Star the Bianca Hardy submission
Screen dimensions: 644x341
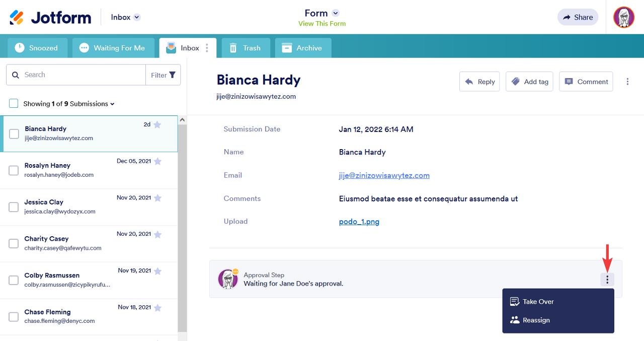(x=157, y=124)
